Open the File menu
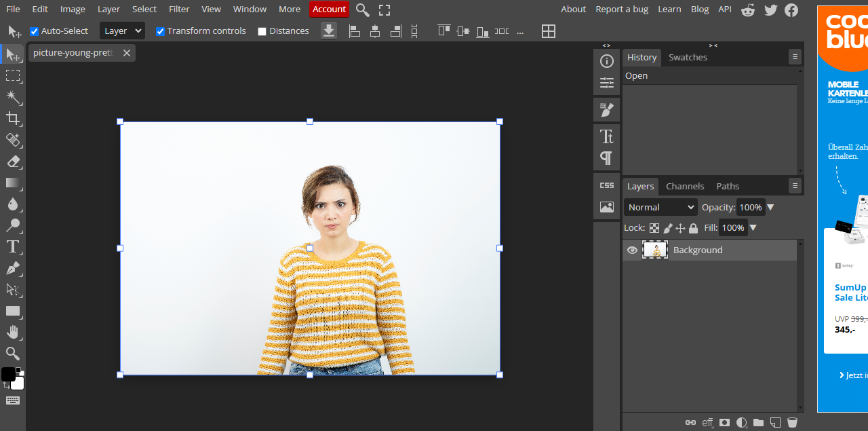Image resolution: width=868 pixels, height=431 pixels. tap(13, 9)
